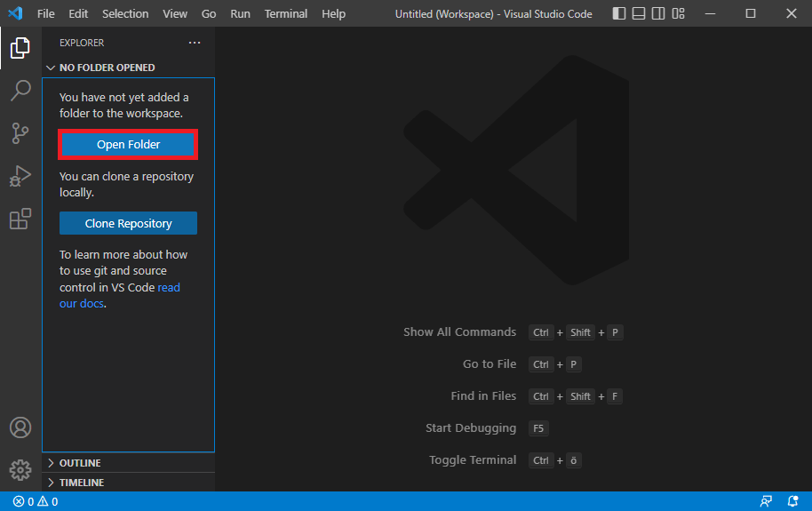Minimize the Visual Studio Code window
Screen dimensions: 812x511
point(711,13)
